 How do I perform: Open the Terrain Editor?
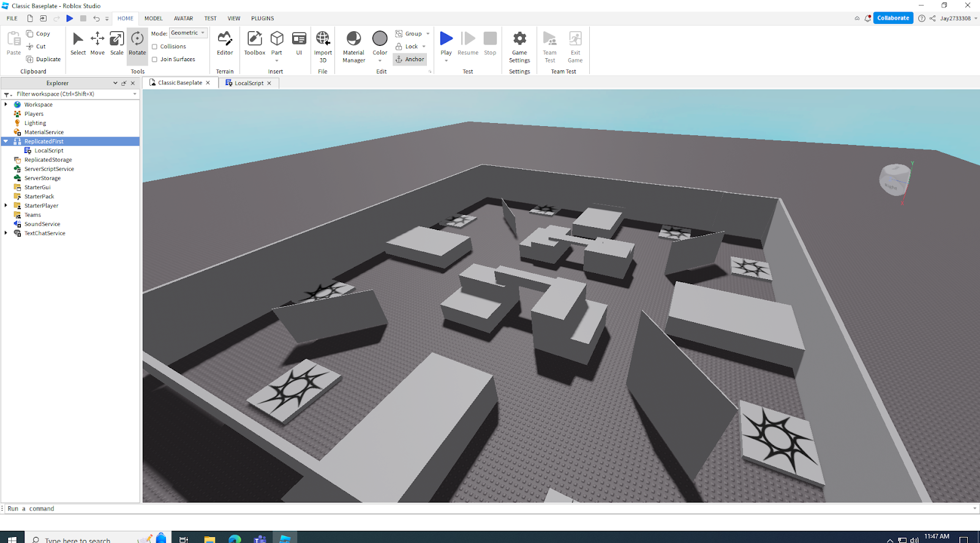[x=225, y=44]
